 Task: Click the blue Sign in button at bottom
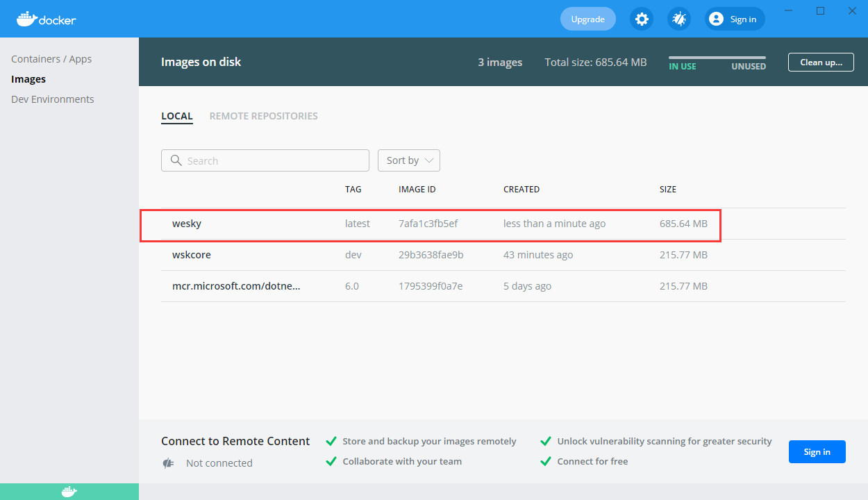tap(817, 451)
